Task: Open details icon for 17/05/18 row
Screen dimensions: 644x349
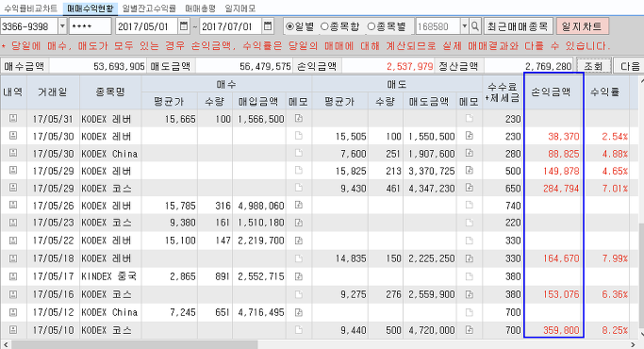Action: 13,258
